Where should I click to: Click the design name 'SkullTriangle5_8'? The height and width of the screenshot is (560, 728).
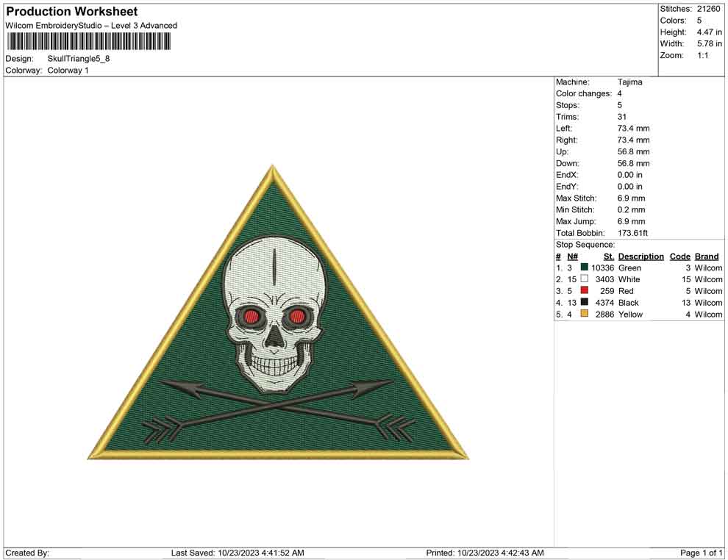(x=79, y=59)
